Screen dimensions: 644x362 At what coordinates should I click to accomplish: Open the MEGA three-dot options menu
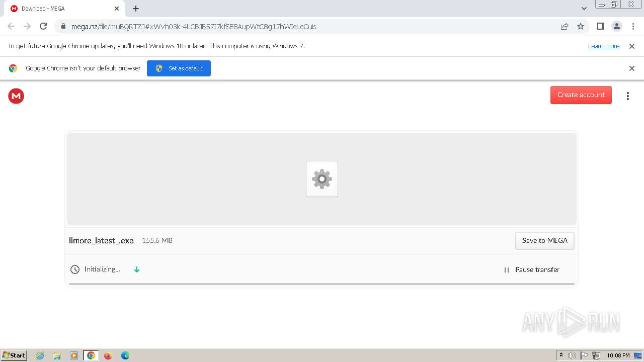click(x=628, y=96)
